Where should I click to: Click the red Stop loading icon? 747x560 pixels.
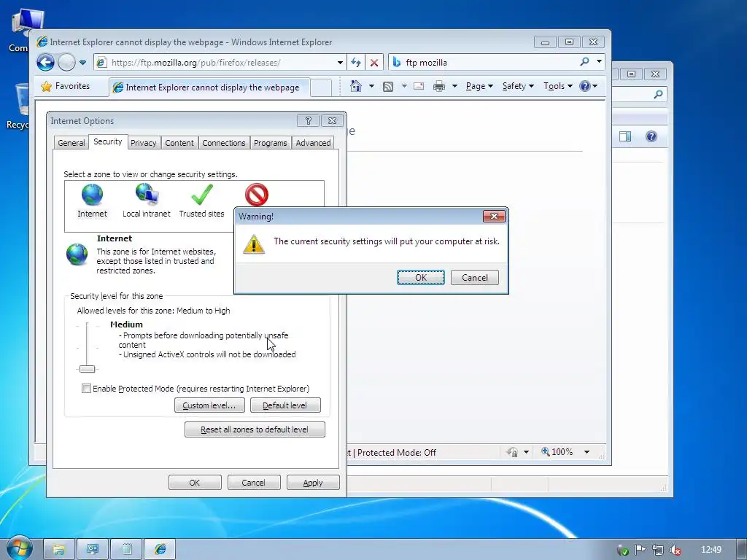(x=374, y=63)
